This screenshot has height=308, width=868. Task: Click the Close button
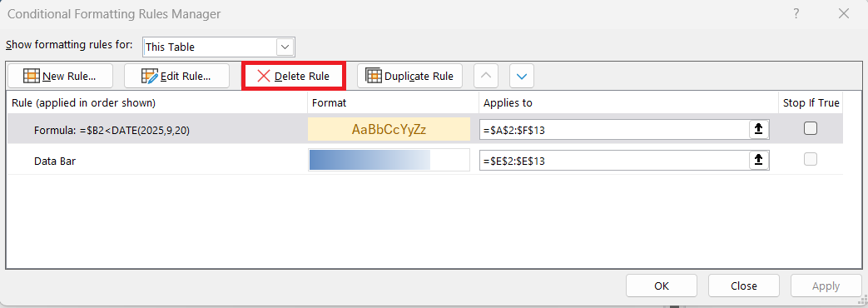click(743, 286)
